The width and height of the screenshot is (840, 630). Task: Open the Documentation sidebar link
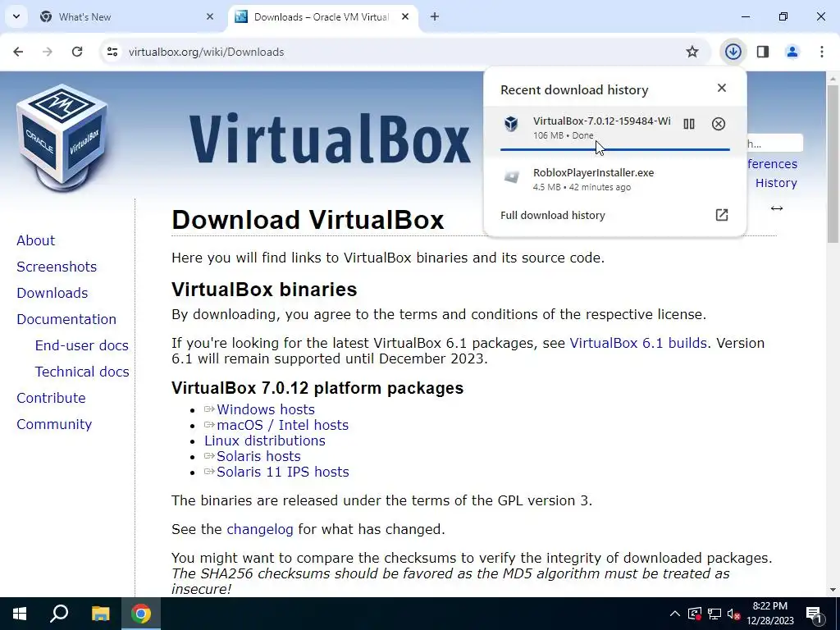click(x=66, y=319)
